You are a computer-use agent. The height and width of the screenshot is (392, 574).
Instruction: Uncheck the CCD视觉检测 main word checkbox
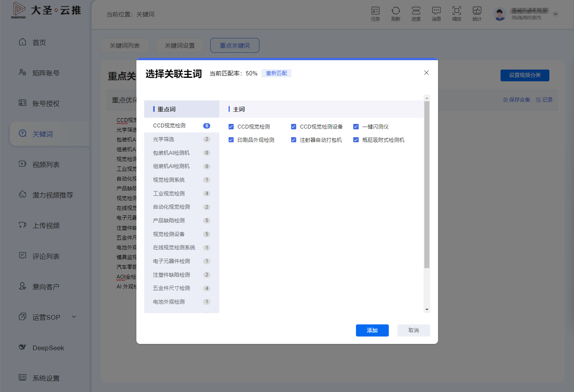click(x=231, y=127)
